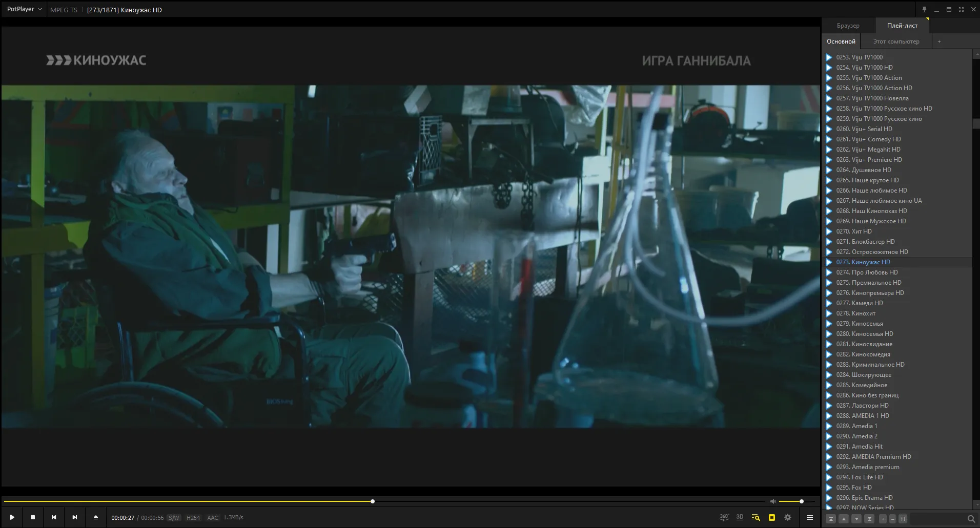Select the Этот компьютер playlist tab
The image size is (980, 528).
point(896,41)
